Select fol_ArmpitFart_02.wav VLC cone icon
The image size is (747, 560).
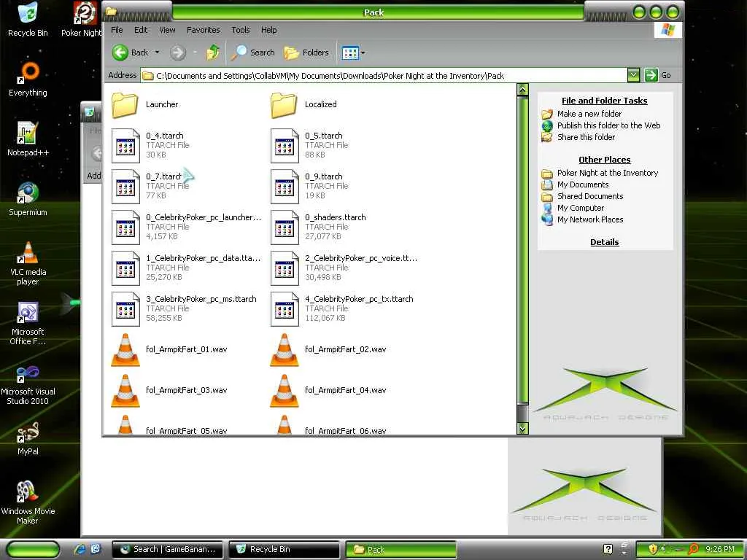coord(285,350)
